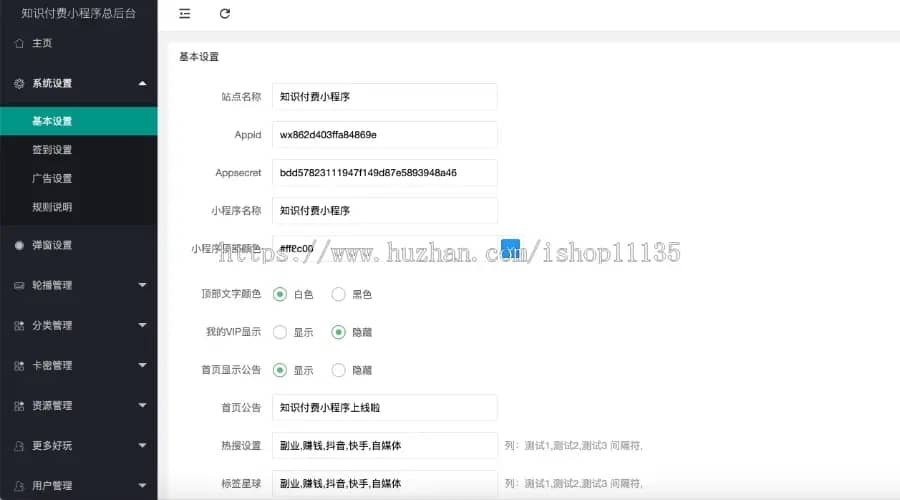Open the 签到设置 submenu item
The height and width of the screenshot is (500, 900).
(x=79, y=150)
